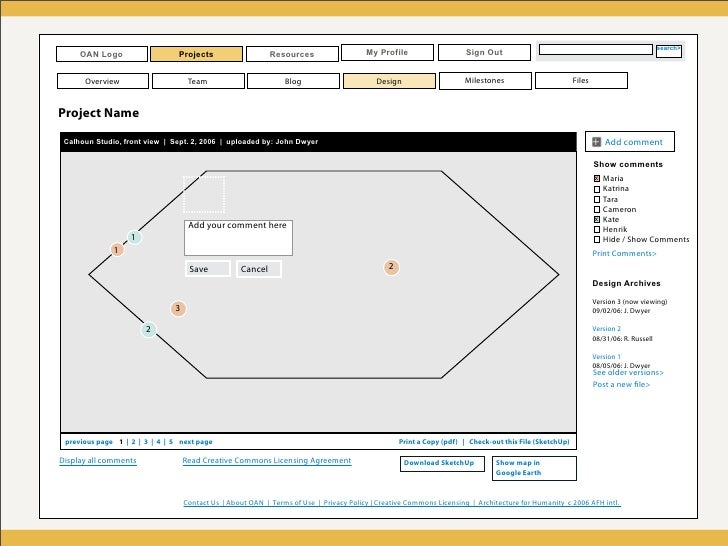Go to the Files tab
Viewport: 728px width, 546px height.
[x=580, y=81]
